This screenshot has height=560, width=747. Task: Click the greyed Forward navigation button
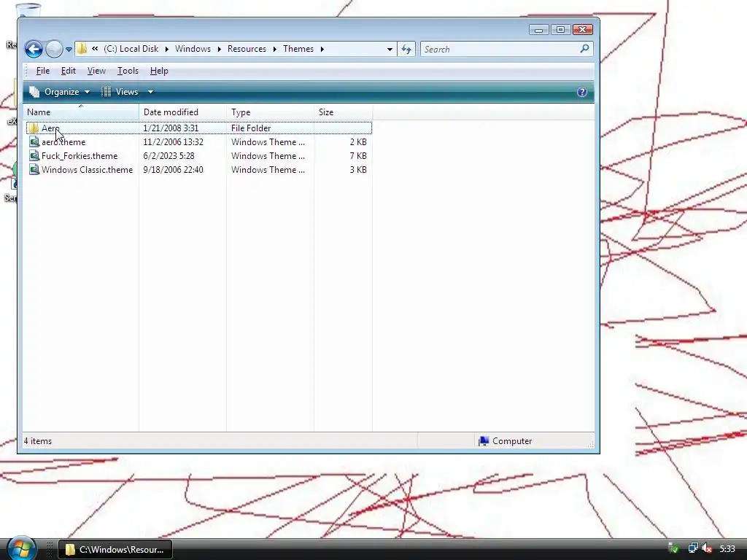pos(54,49)
